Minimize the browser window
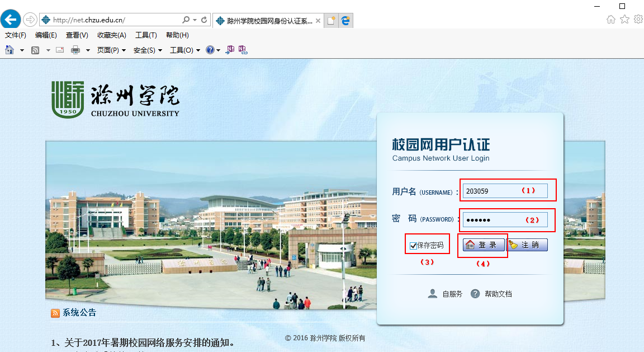 pos(597,6)
